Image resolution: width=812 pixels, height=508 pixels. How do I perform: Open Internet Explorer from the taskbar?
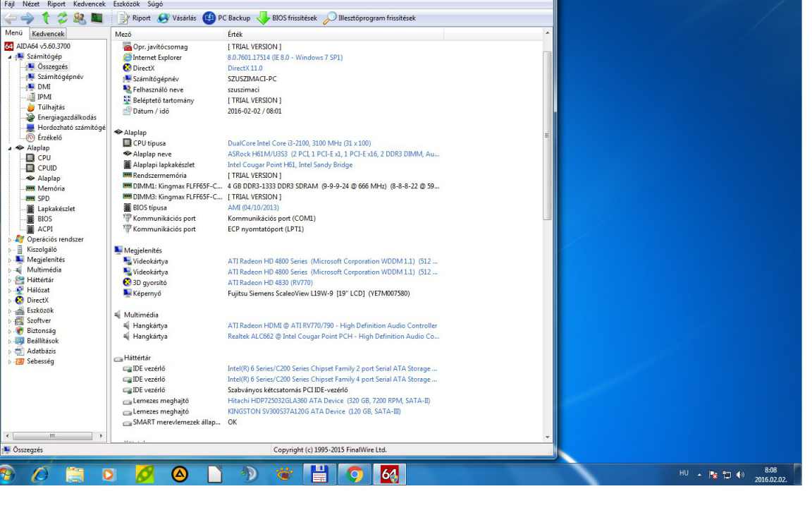click(40, 474)
